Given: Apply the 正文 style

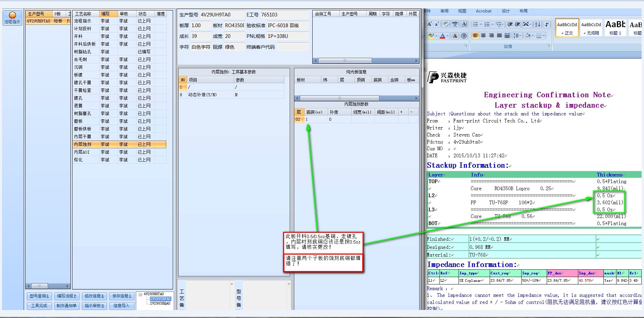Looking at the screenshot, I should (567, 28).
